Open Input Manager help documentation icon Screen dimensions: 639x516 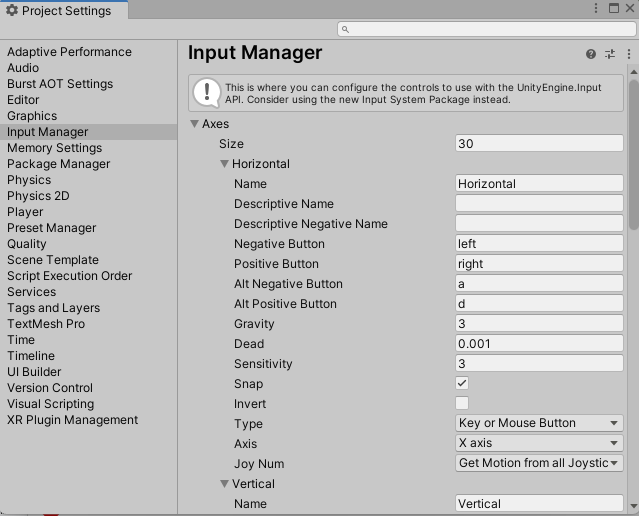click(x=591, y=54)
